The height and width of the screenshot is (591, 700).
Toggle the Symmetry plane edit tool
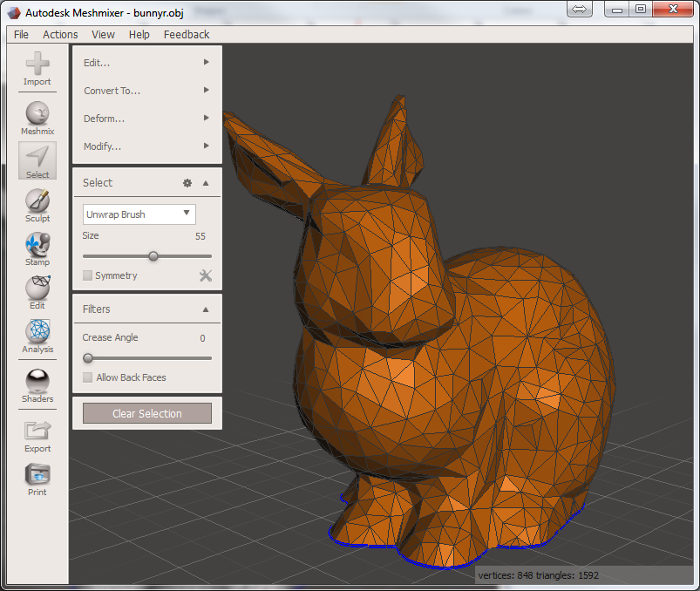pos(206,275)
